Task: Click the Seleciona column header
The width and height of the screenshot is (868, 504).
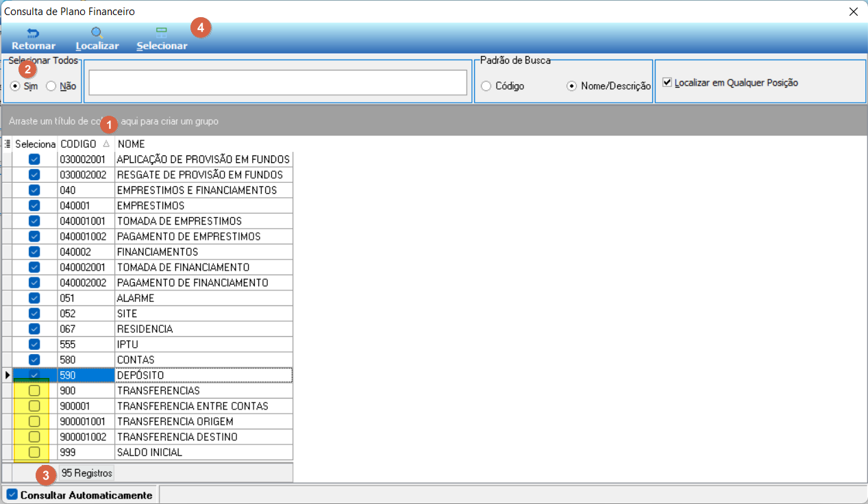Action: [x=35, y=144]
